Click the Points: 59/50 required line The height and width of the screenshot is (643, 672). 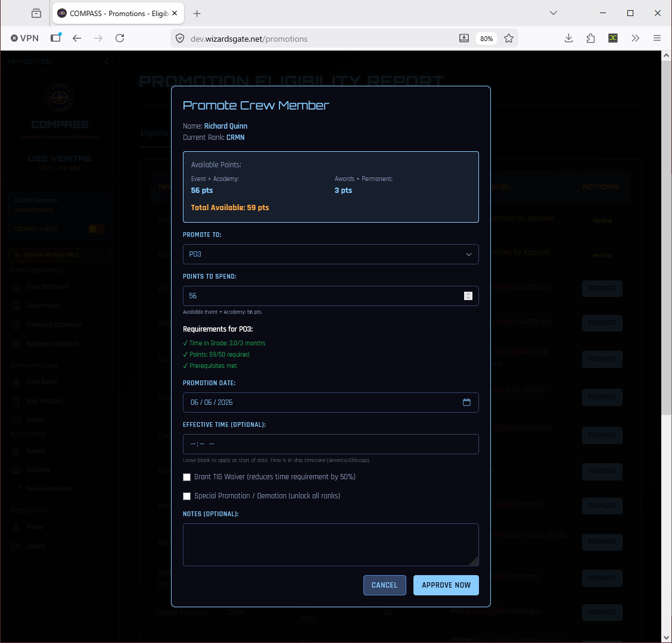tap(216, 354)
